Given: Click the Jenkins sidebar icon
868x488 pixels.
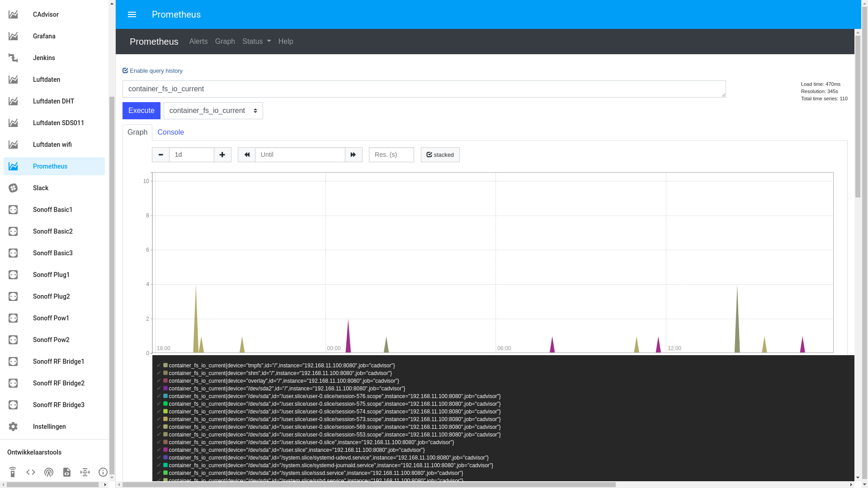Looking at the screenshot, I should coord(13,58).
